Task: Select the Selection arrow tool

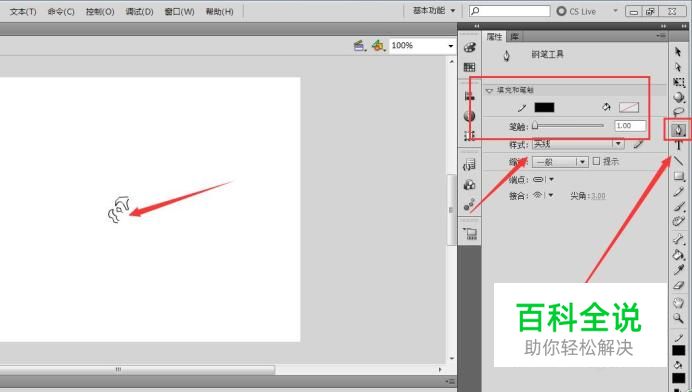Action: coord(678,52)
